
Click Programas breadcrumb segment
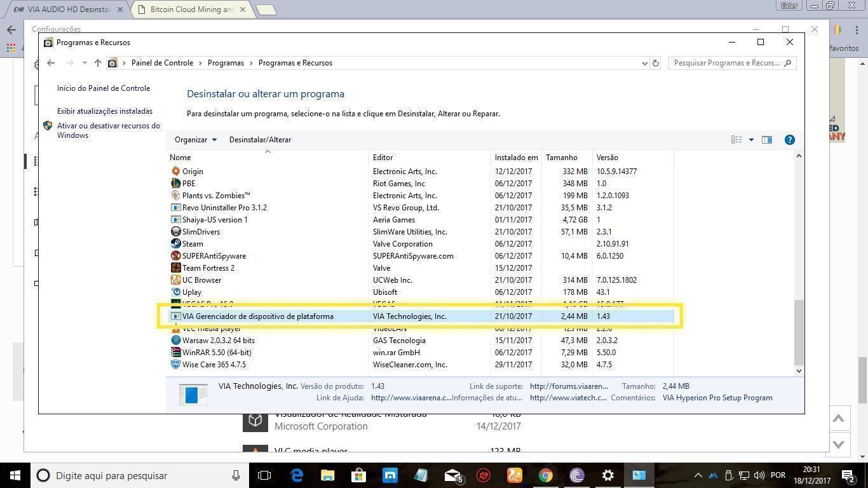(x=226, y=63)
